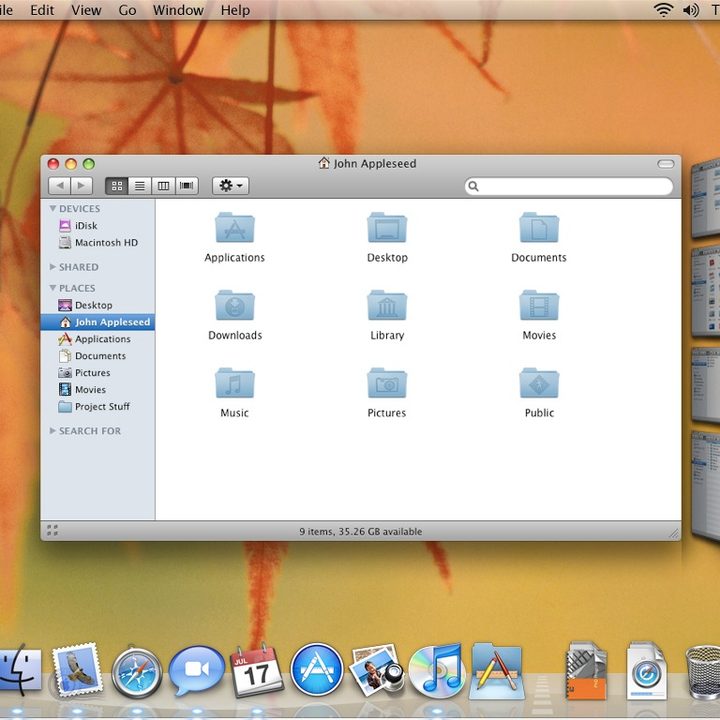The height and width of the screenshot is (720, 720).
Task: Go back with the left arrow button
Action: [60, 186]
